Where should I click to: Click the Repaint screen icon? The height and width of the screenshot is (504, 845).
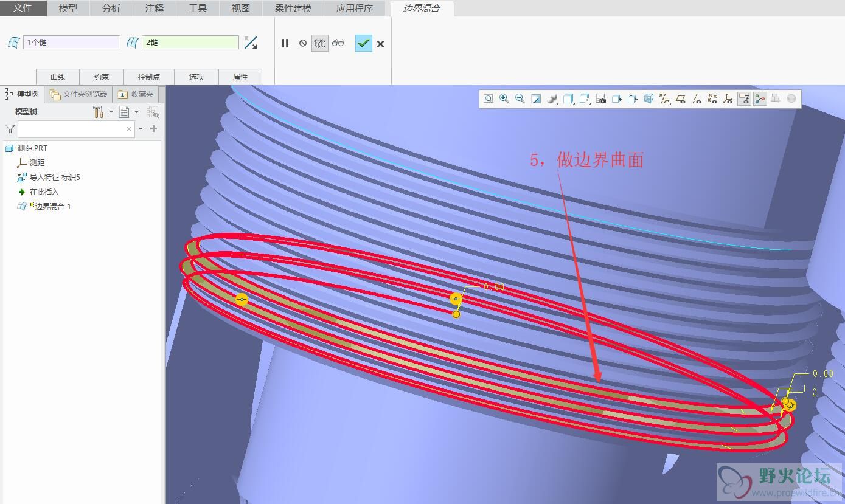click(536, 98)
